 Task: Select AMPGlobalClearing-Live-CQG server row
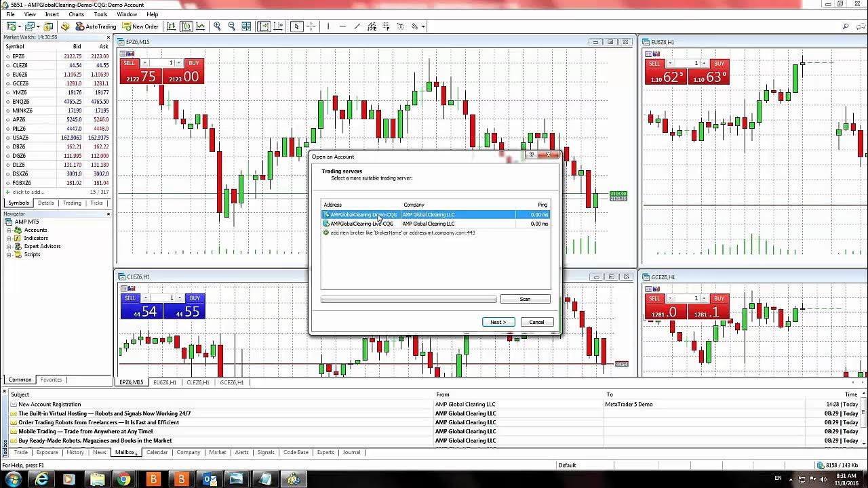pyautogui.click(x=435, y=224)
